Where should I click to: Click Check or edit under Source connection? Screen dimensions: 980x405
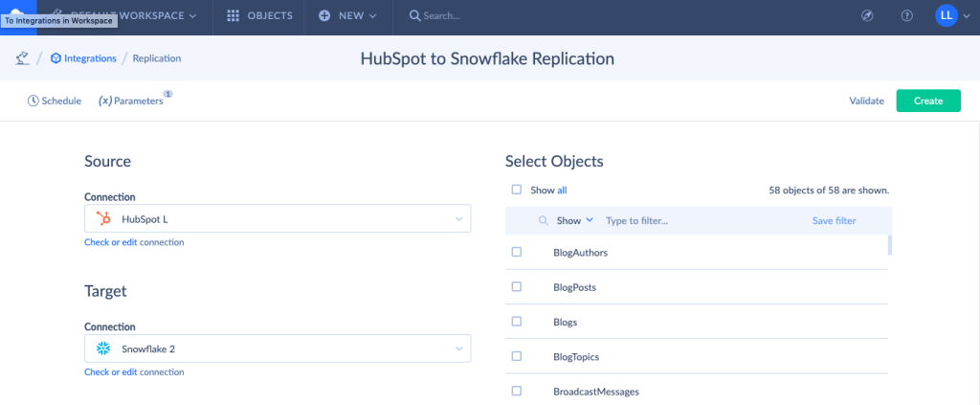coord(111,242)
